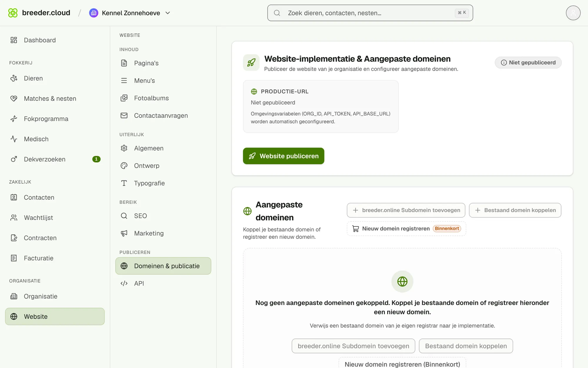
Task: Click the Medisch pulse icon
Action: pyautogui.click(x=14, y=139)
